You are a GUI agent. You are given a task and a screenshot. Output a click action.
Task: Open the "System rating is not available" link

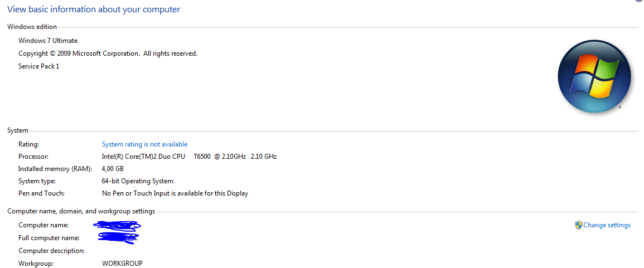tap(144, 144)
